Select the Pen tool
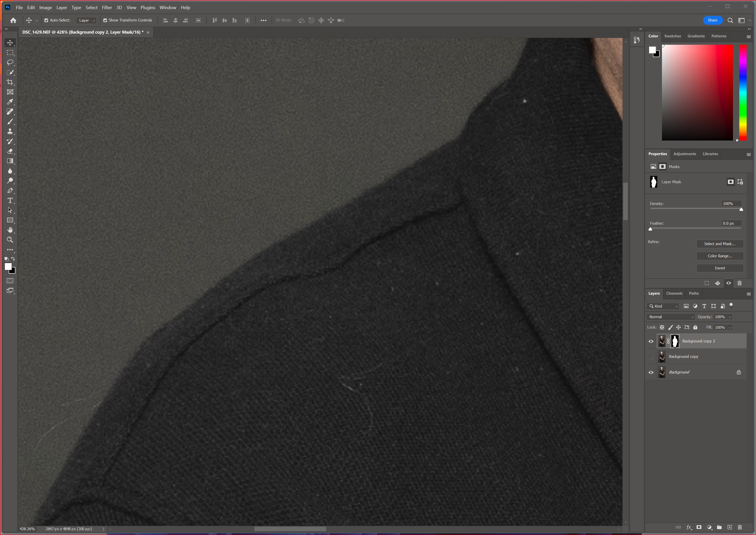Image resolution: width=756 pixels, height=535 pixels. 10,191
